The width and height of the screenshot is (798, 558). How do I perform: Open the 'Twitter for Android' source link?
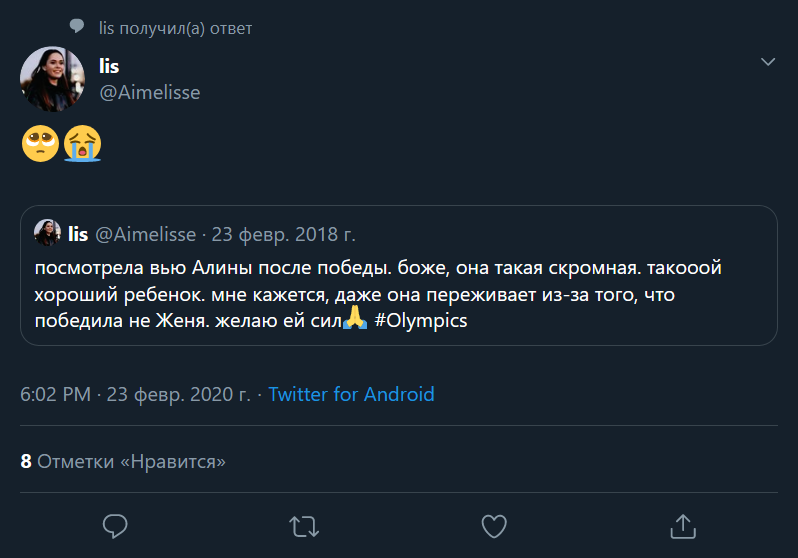tap(351, 394)
